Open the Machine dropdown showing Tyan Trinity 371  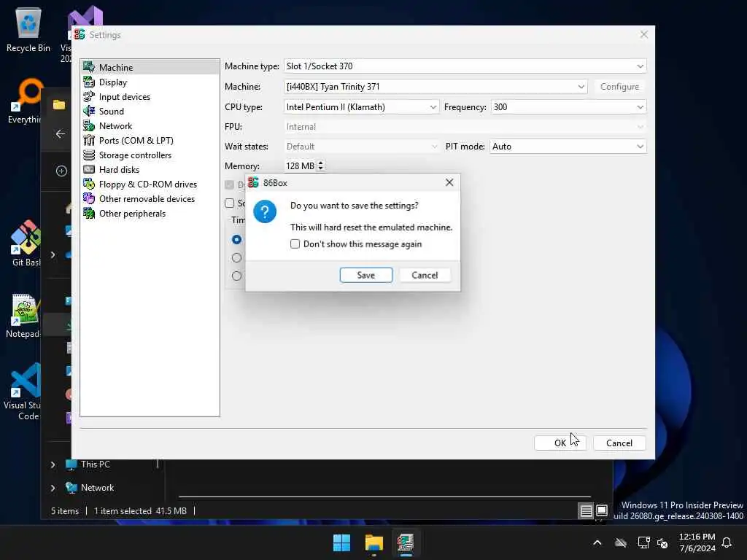436,87
